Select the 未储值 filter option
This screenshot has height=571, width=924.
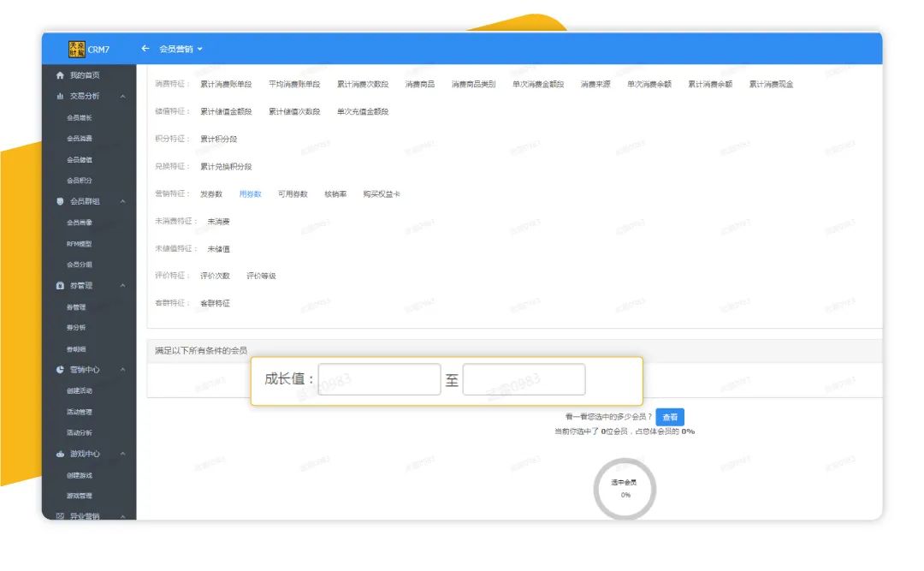tap(219, 249)
